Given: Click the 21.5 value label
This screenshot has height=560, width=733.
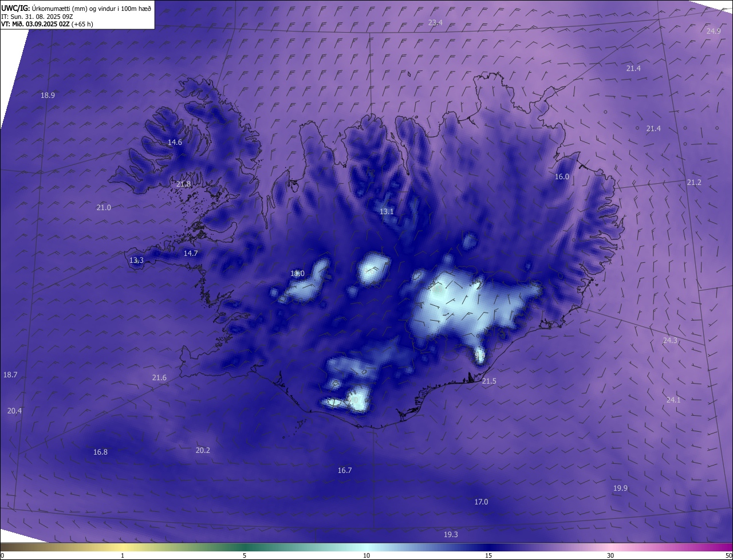Looking at the screenshot, I should pyautogui.click(x=489, y=381).
